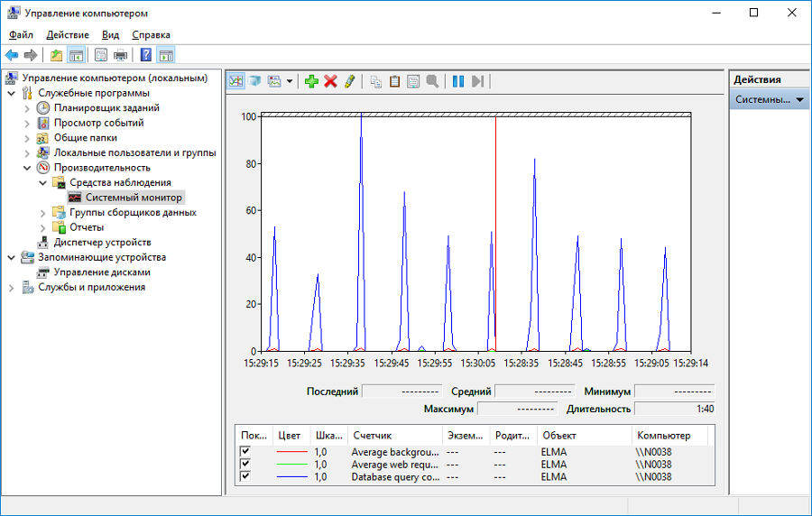Click the Paste counter list icon
The image size is (812, 516).
(394, 81)
